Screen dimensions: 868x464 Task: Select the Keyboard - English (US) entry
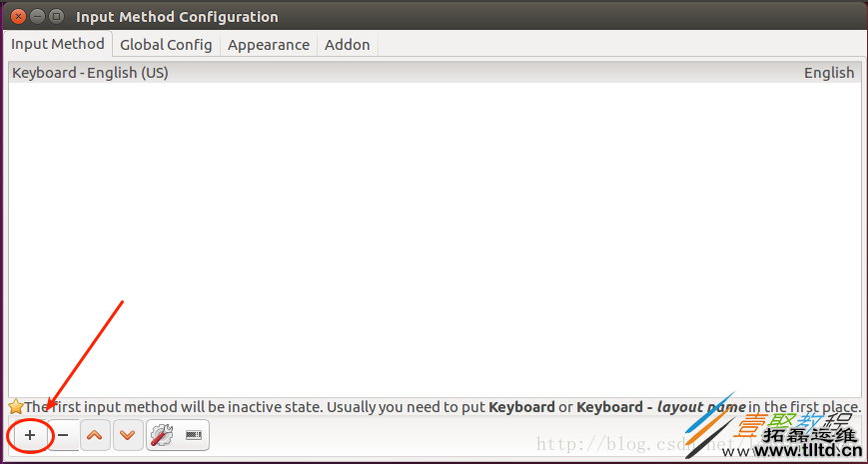pos(90,73)
